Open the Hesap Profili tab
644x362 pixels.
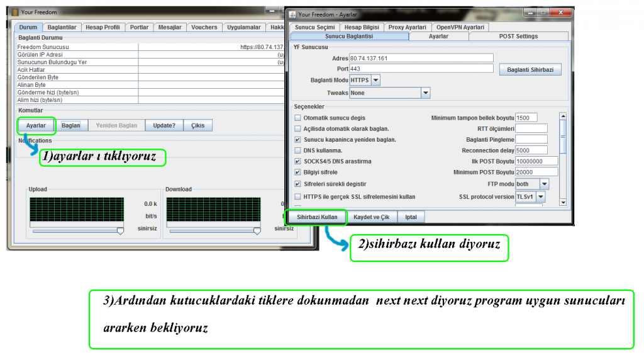tap(103, 27)
